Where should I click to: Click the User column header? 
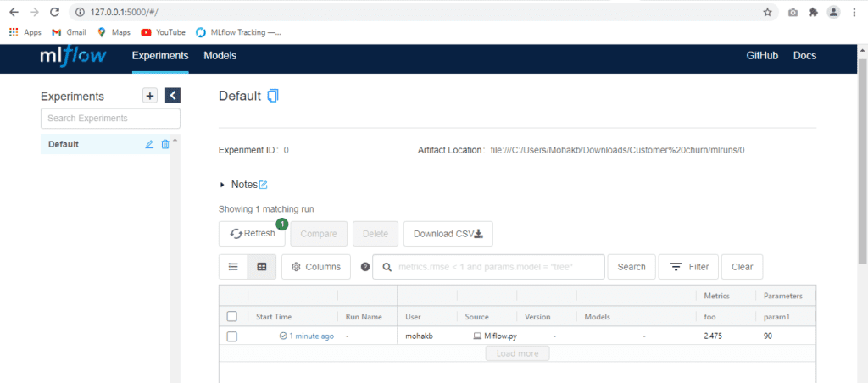[x=414, y=317]
